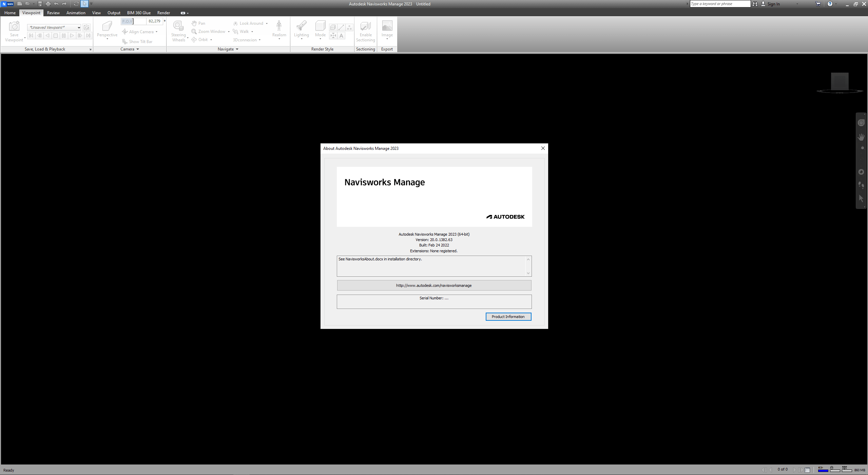Expand the Camera panel title arrow
The image size is (868, 475).
(138, 49)
